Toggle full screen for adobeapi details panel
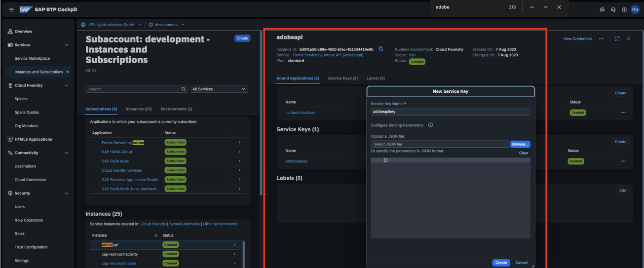 pyautogui.click(x=617, y=38)
